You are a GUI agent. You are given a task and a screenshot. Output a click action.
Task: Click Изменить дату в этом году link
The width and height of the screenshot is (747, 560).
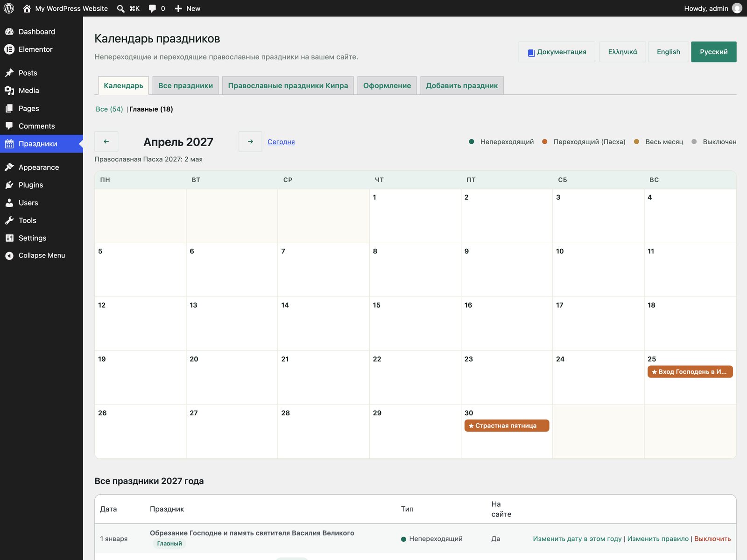(578, 539)
